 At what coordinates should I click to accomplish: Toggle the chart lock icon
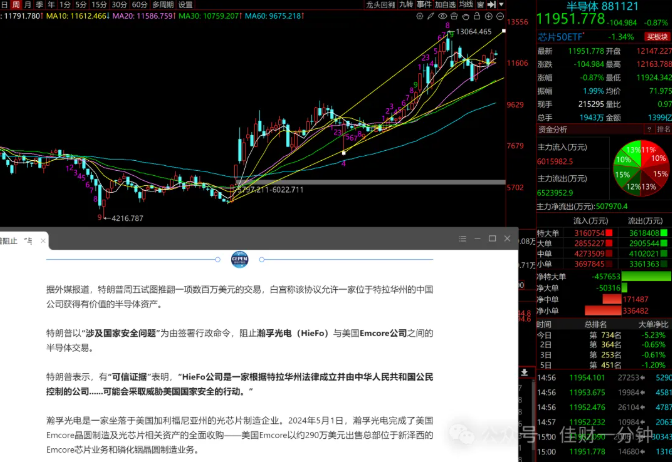point(477,16)
